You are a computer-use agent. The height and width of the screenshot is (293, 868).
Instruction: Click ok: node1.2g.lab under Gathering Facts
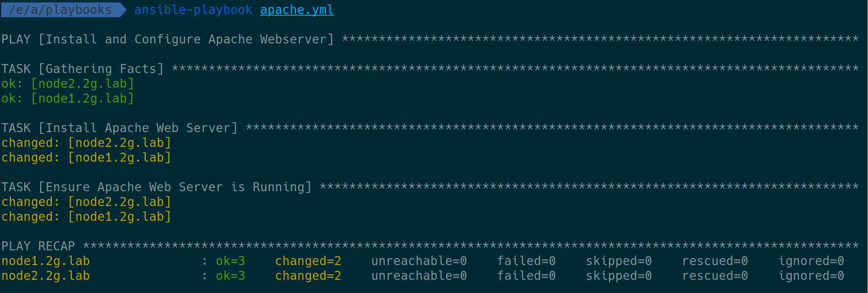68,98
